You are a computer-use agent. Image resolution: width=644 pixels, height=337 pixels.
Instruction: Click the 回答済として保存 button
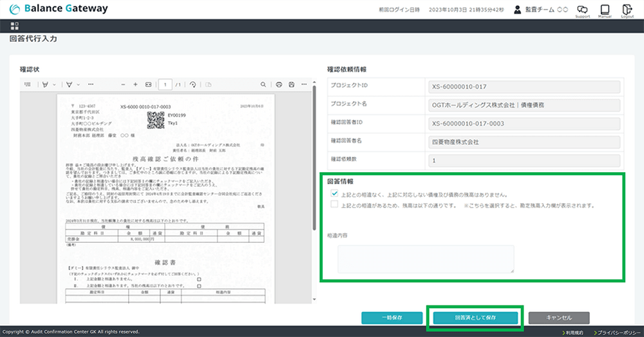pyautogui.click(x=475, y=318)
